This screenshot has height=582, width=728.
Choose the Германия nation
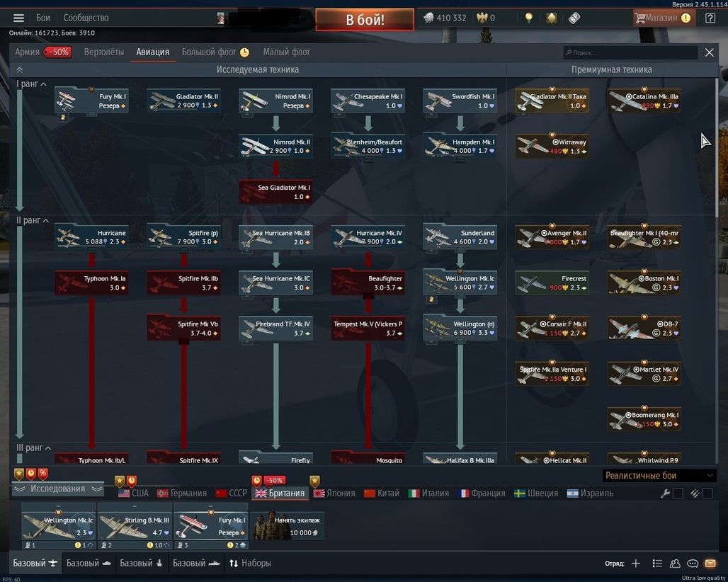pyautogui.click(x=181, y=493)
